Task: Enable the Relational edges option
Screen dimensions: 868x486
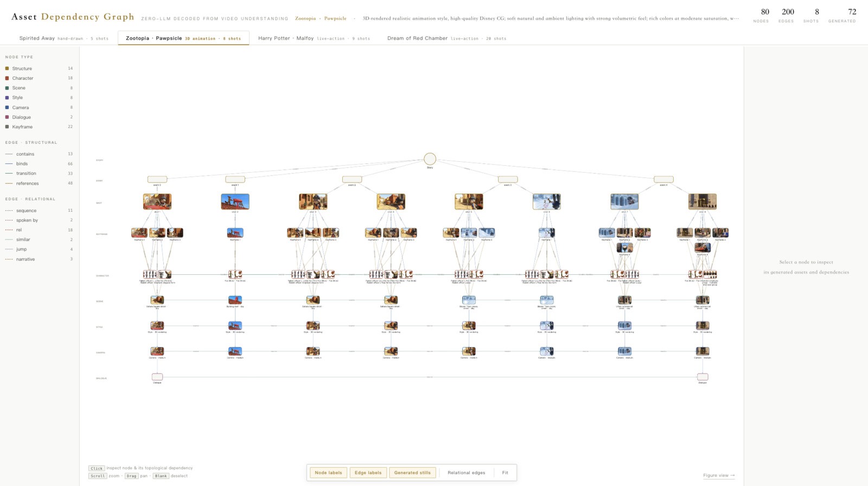Action: 467,472
